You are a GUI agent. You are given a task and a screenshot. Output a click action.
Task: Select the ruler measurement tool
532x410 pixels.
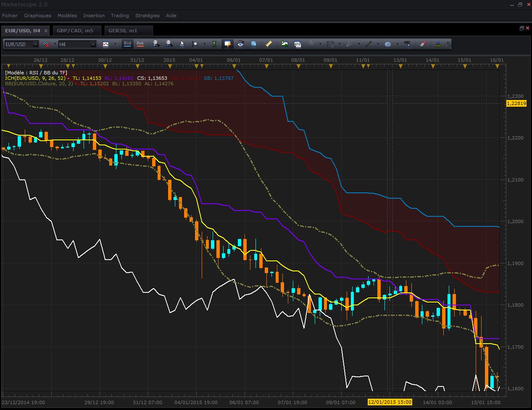coord(269,44)
